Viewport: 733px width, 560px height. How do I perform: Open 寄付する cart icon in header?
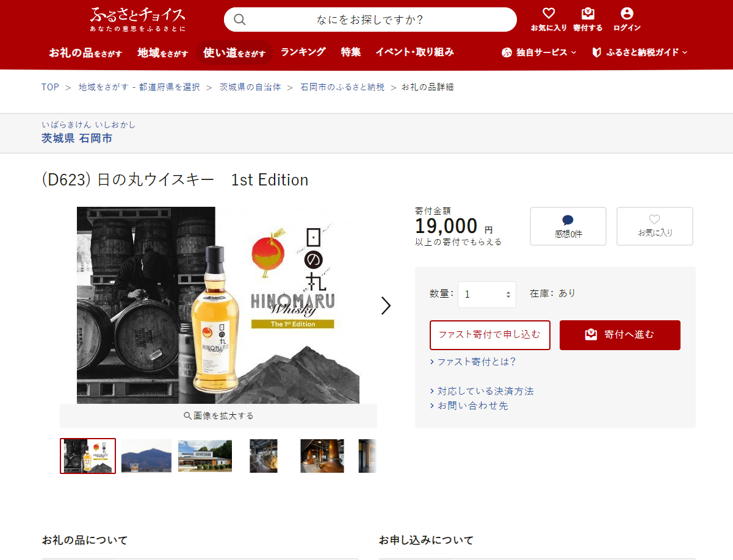[588, 20]
